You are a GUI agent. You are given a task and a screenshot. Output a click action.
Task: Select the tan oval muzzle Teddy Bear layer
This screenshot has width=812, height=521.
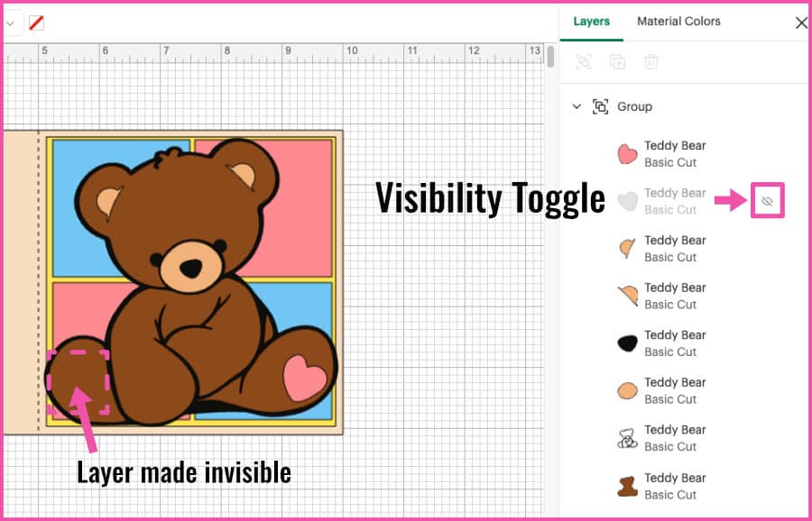684,390
